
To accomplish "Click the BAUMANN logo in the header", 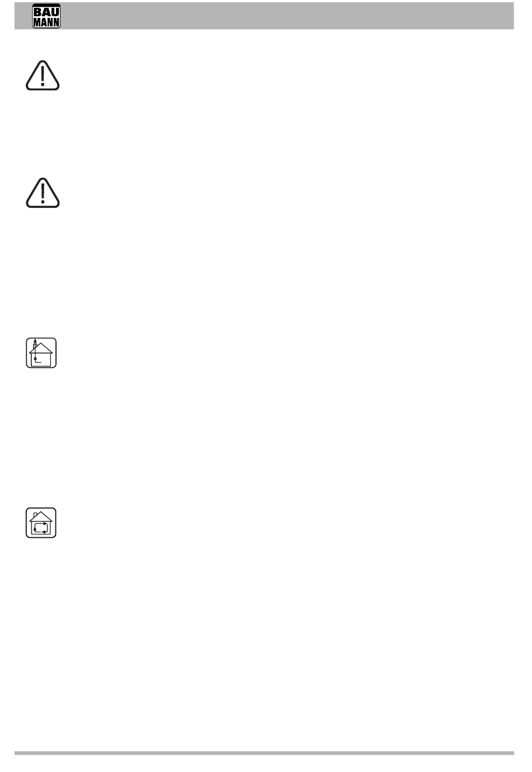I will click(46, 16).
